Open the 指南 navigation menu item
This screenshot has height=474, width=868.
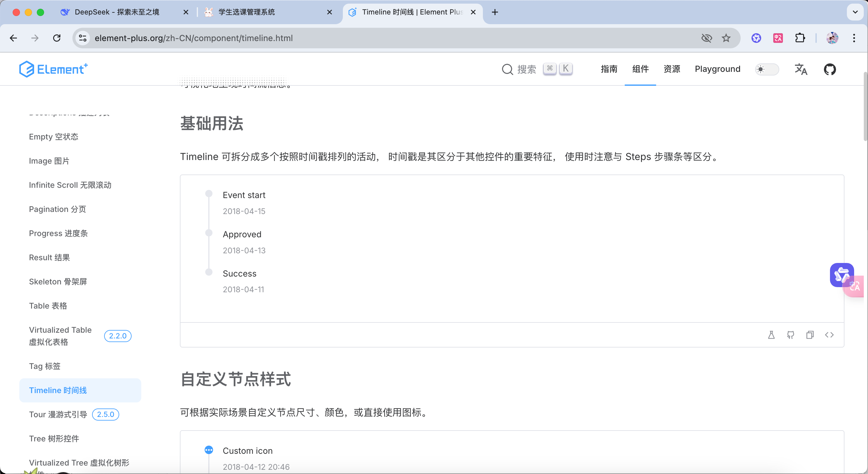pyautogui.click(x=609, y=69)
